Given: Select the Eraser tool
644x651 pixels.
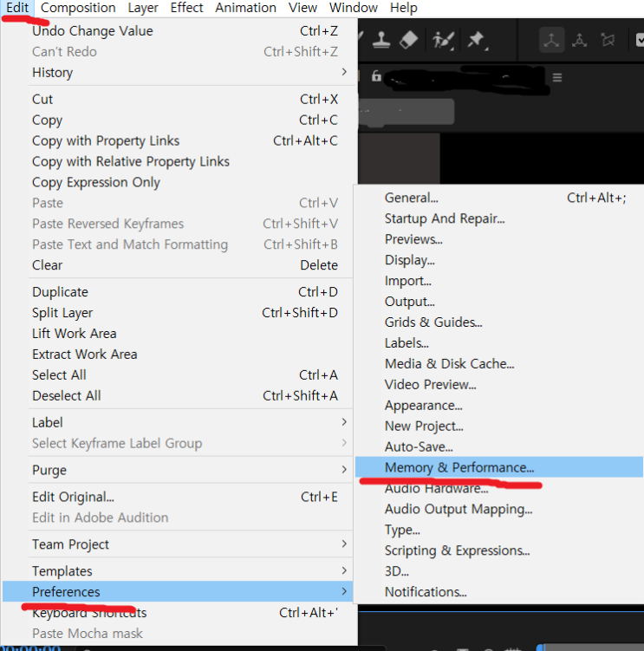Looking at the screenshot, I should 409,39.
